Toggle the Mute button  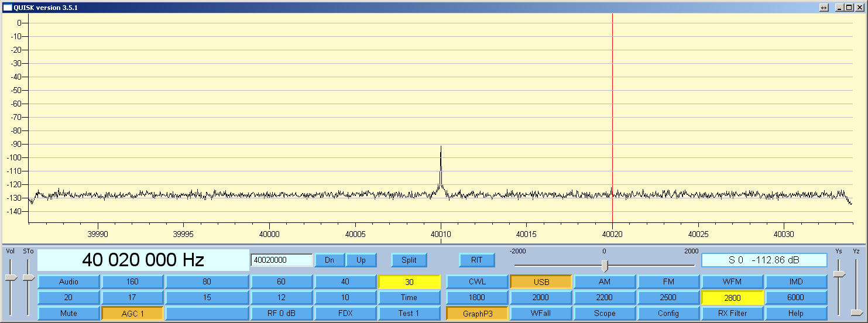68,313
